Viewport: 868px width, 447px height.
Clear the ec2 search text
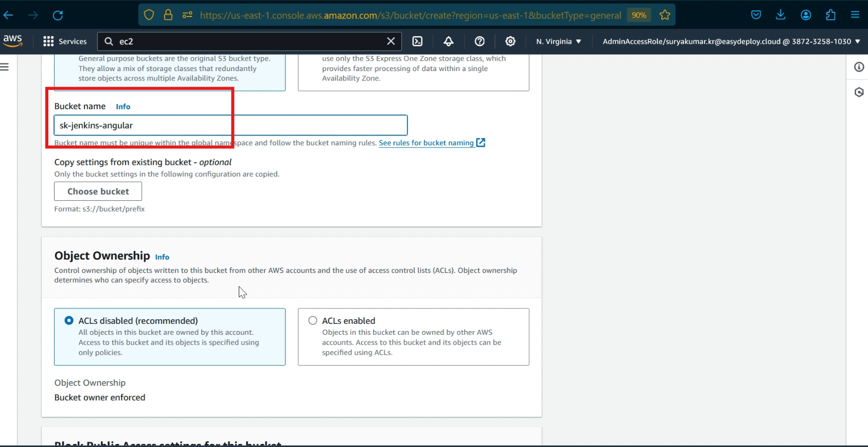(391, 41)
